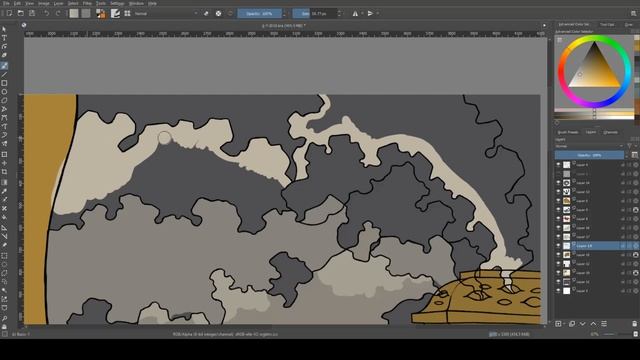Toggle horizontal mirror mode

tap(355, 13)
